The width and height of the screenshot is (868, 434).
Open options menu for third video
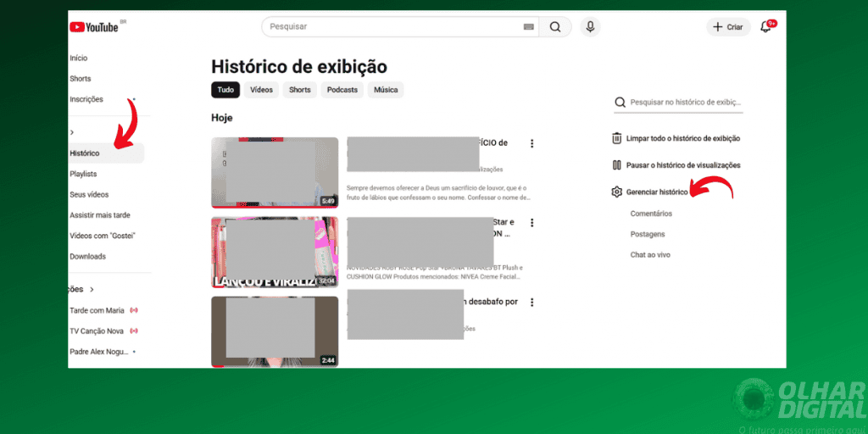click(x=532, y=302)
